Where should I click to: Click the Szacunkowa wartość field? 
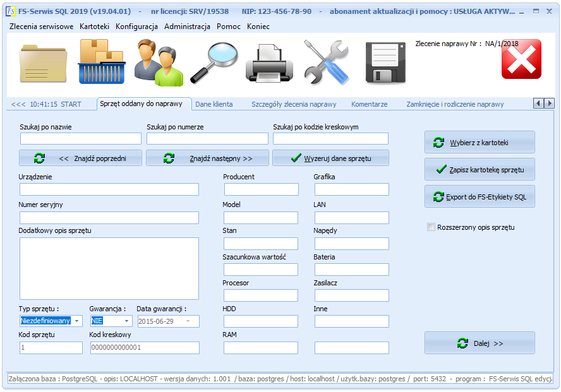tap(261, 270)
